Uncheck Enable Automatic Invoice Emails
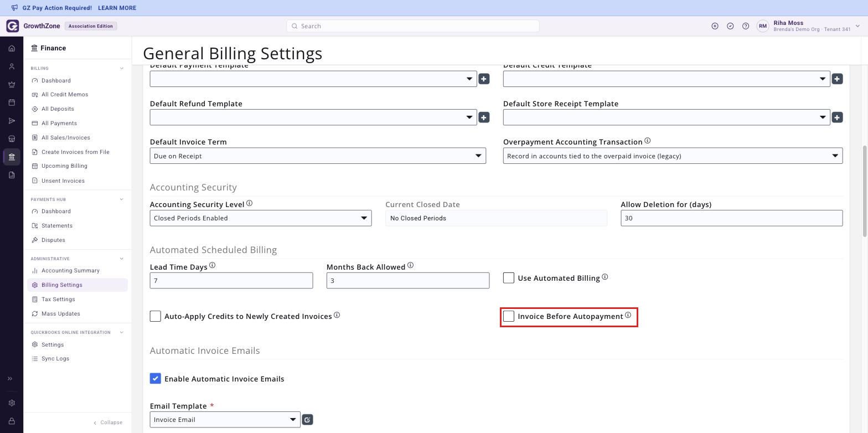 pos(156,379)
